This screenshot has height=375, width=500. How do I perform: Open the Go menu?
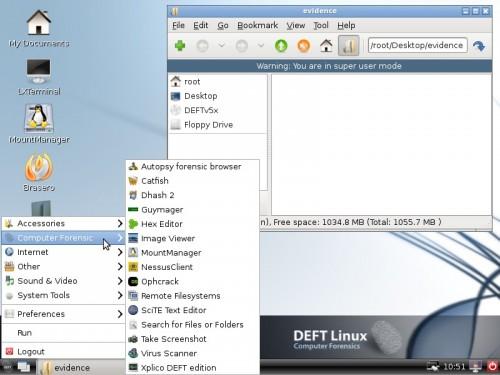(223, 25)
